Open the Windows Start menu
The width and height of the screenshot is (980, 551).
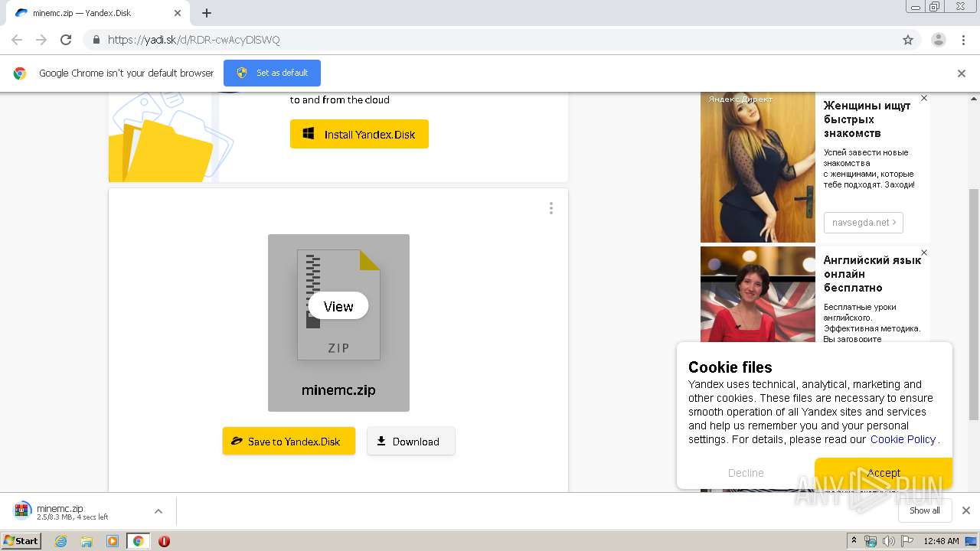21,540
